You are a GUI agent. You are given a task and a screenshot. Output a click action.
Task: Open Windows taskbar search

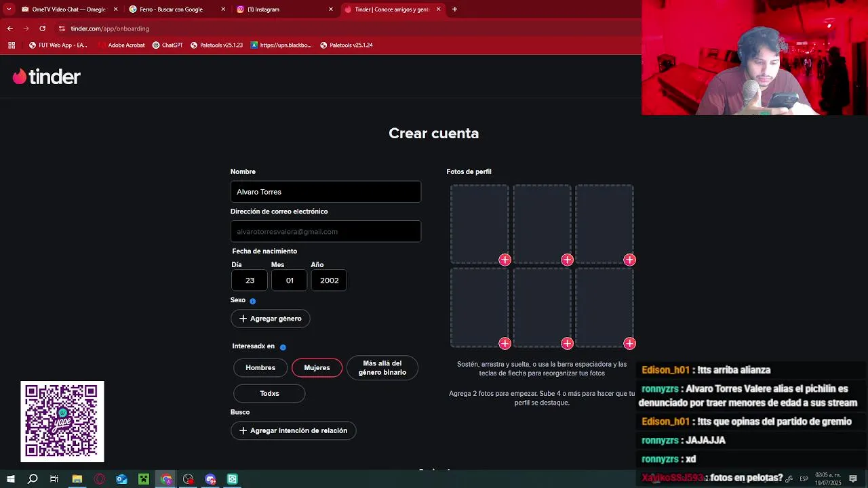click(33, 479)
